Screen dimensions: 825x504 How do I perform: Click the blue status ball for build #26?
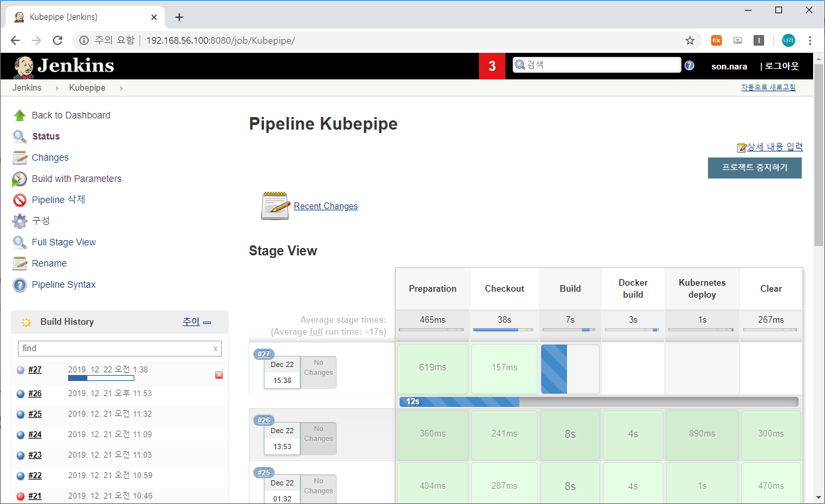click(21, 394)
